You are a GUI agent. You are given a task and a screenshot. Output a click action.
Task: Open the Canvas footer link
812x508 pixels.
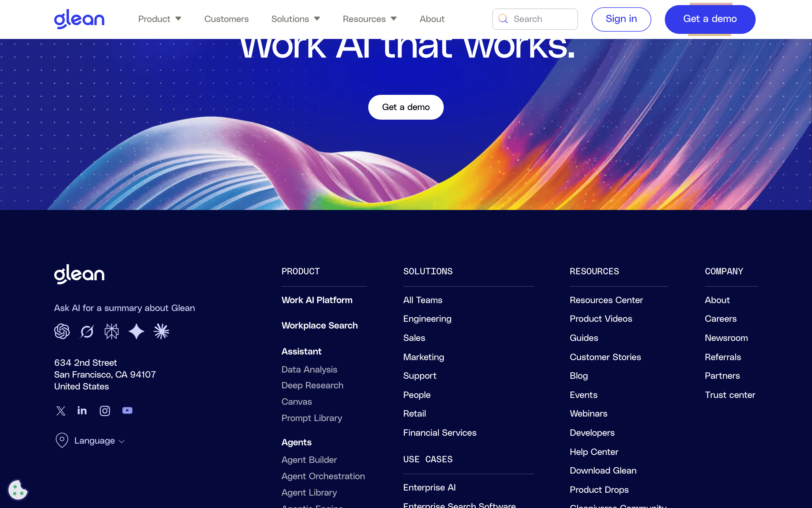tap(297, 402)
